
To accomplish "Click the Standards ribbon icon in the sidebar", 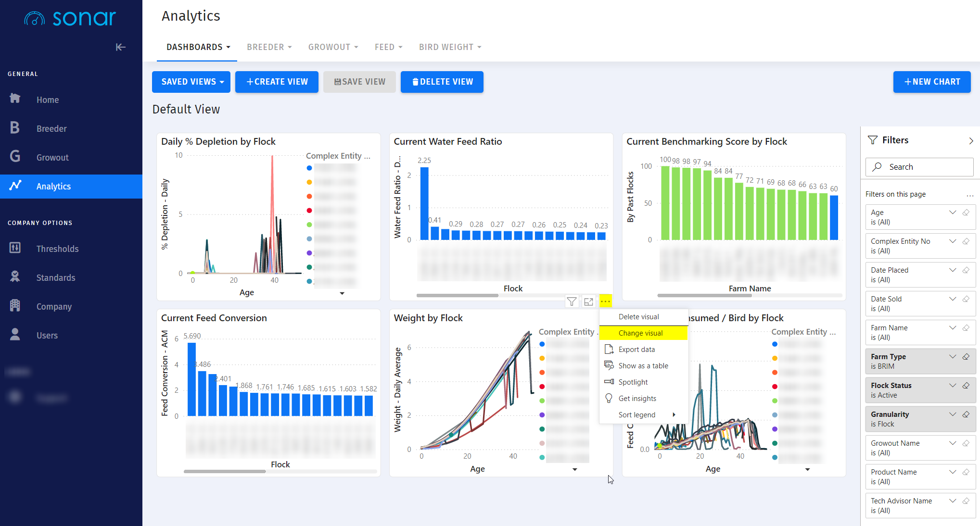I will pyautogui.click(x=15, y=276).
